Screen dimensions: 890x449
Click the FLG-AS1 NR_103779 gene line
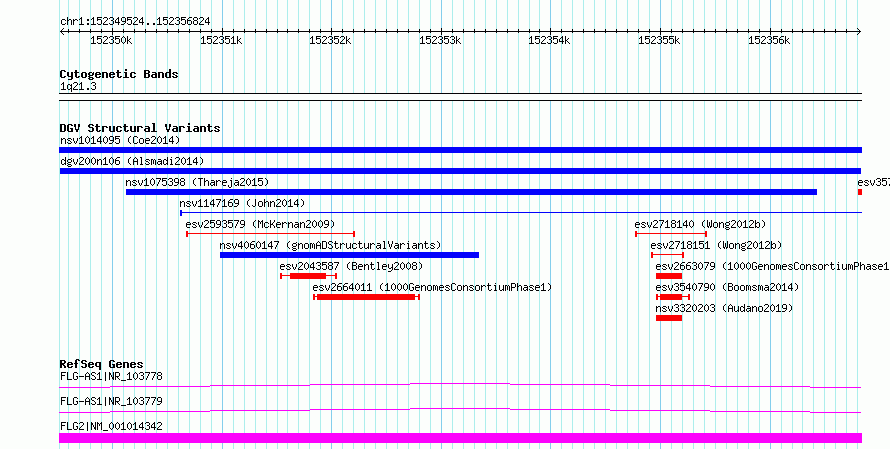point(460,410)
